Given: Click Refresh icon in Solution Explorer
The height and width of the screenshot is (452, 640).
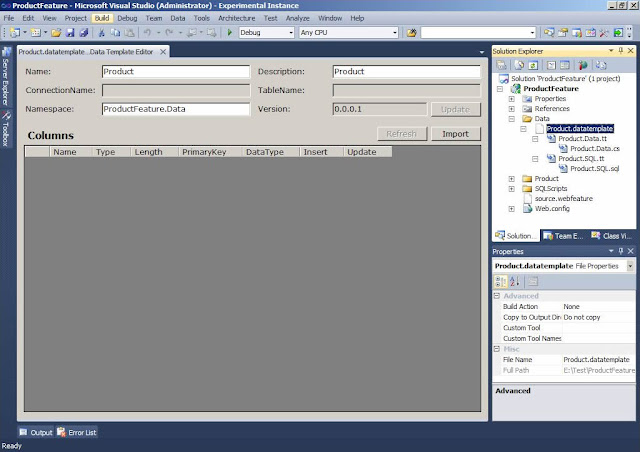Looking at the screenshot, I should (x=533, y=65).
